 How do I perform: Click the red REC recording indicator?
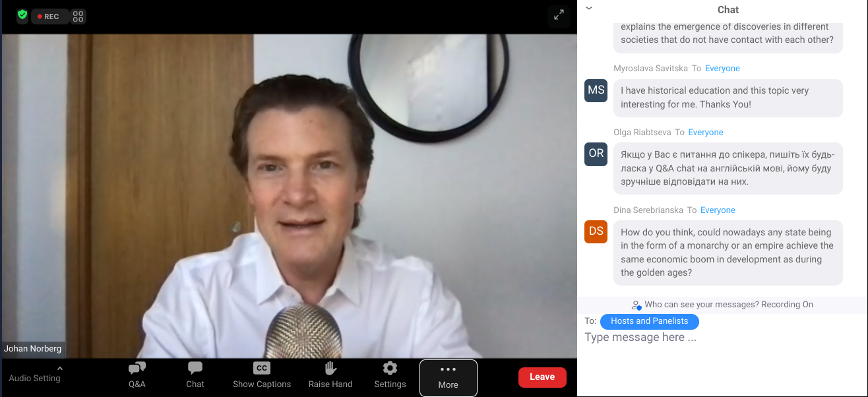pos(49,16)
